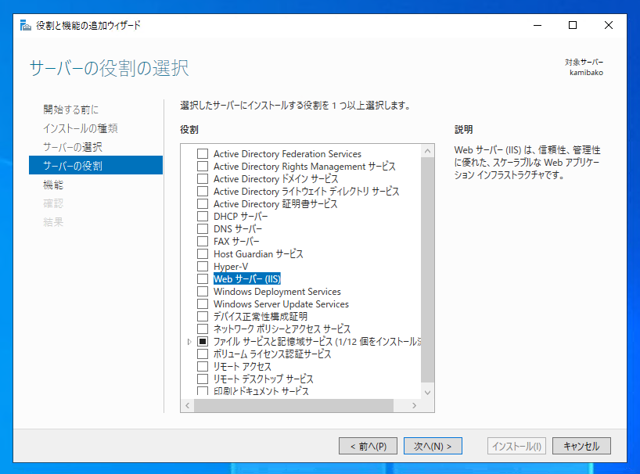Enable the DNS サーバー role checkbox
The height and width of the screenshot is (474, 640).
click(202, 229)
